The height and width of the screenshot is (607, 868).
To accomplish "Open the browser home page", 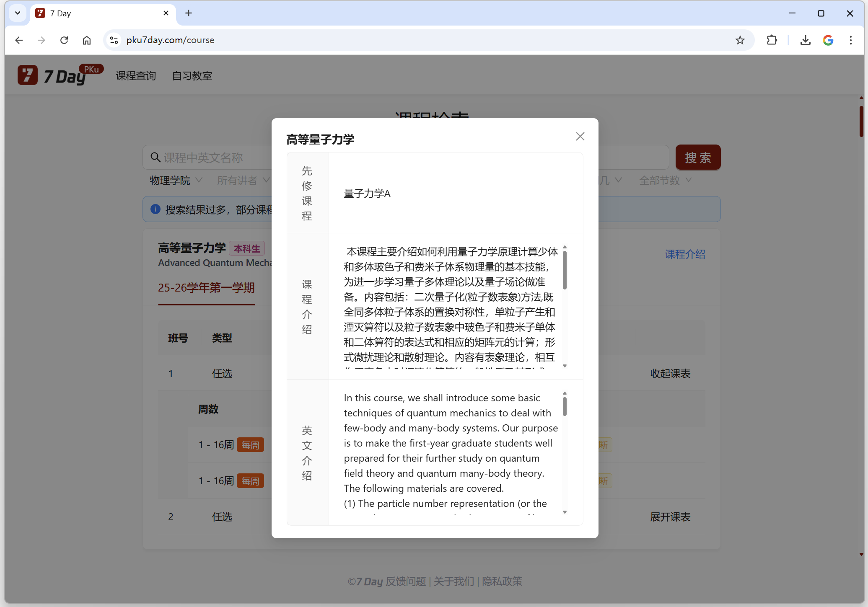I will point(87,40).
